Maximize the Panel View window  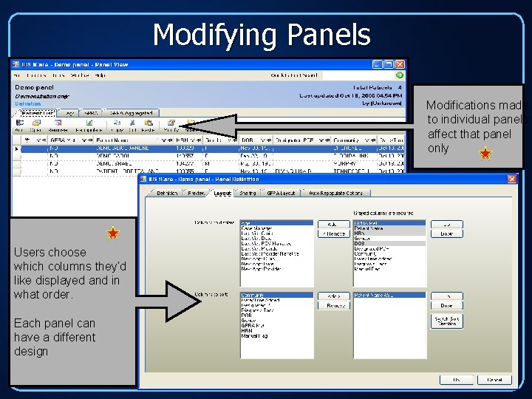coord(389,64)
